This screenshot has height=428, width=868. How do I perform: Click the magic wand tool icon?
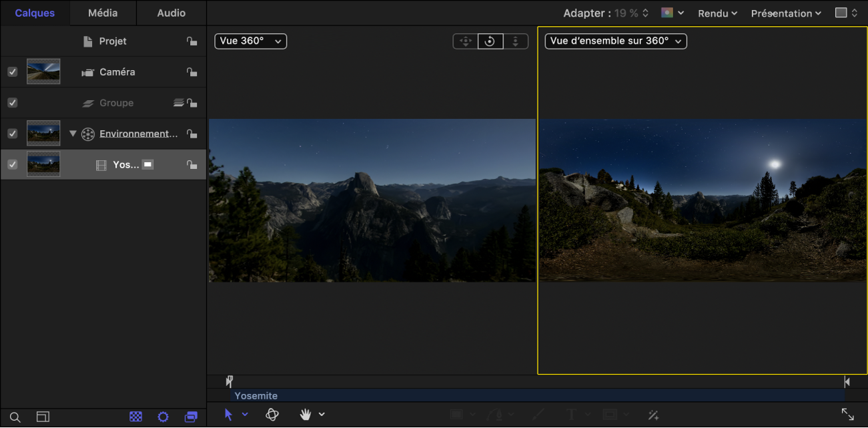point(653,415)
